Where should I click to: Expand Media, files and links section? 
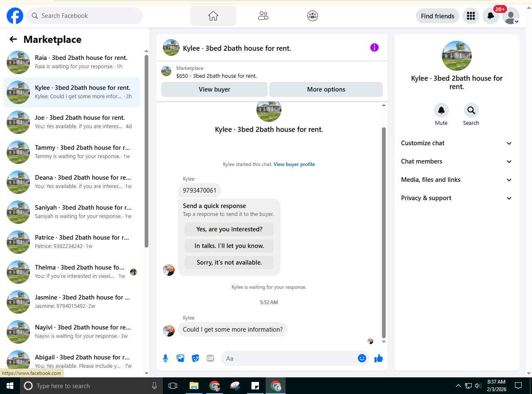click(457, 180)
